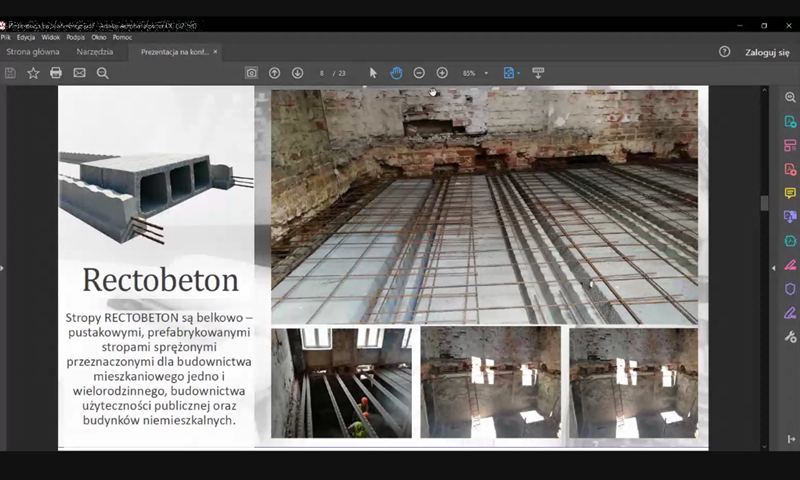Image resolution: width=800 pixels, height=480 pixels.
Task: Print the document via the printer icon
Action: (x=56, y=73)
